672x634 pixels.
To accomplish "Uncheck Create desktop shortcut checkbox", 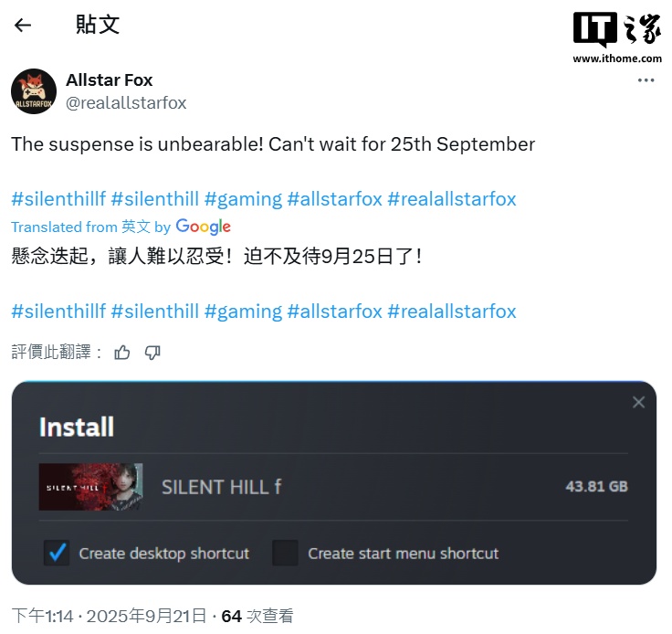I will coord(57,553).
